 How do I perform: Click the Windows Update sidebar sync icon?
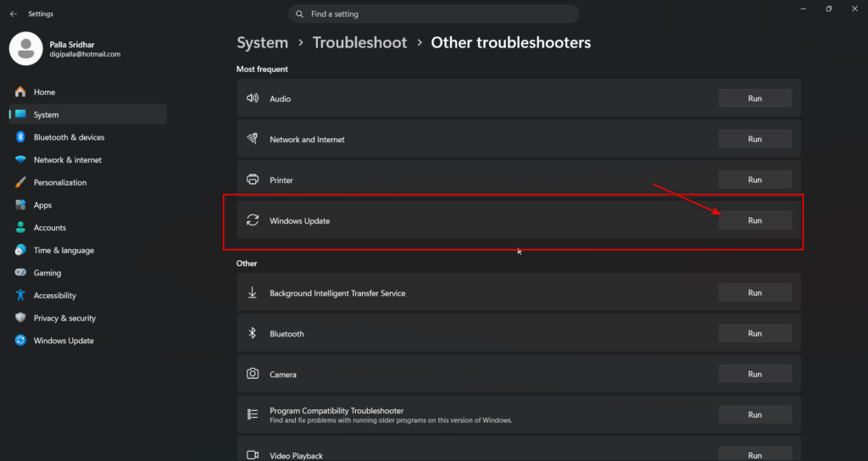click(x=20, y=341)
